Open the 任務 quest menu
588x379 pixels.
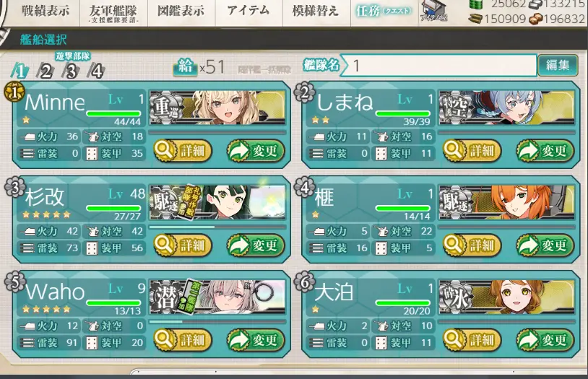(x=384, y=12)
